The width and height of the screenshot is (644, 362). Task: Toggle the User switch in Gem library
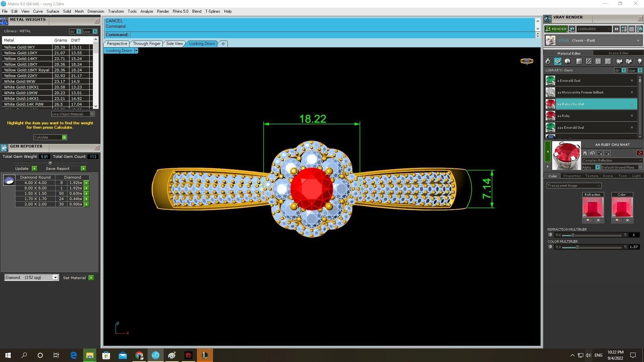point(635,70)
